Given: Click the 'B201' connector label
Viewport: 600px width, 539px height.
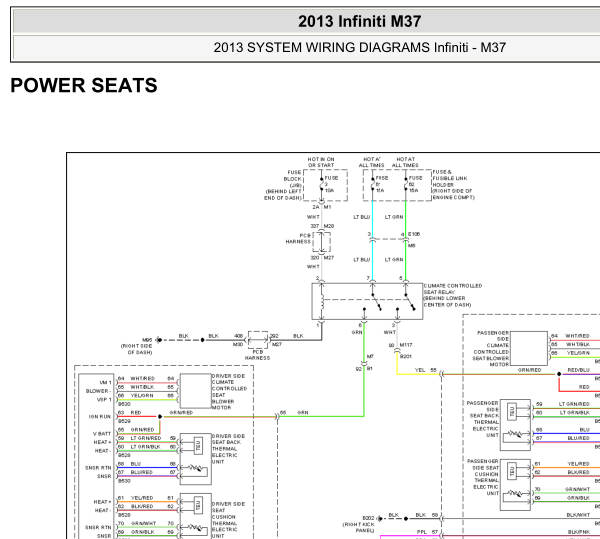Looking at the screenshot, I should coord(406,357).
